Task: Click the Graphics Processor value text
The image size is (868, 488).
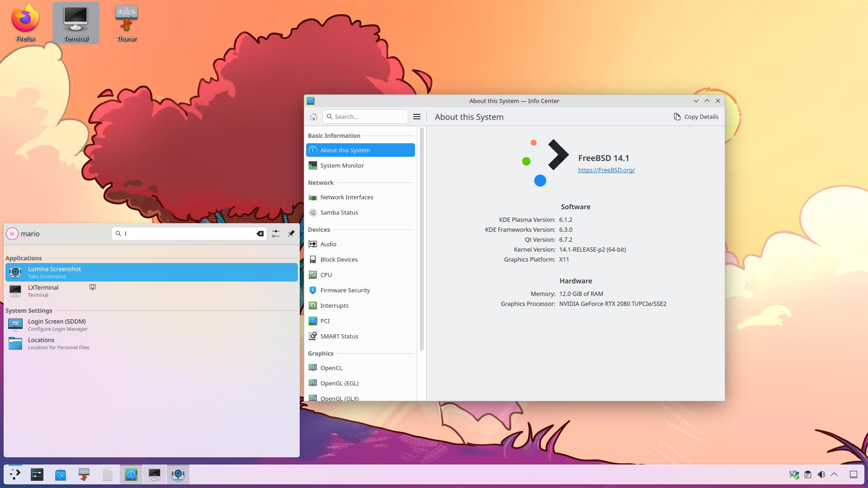Action: (613, 304)
